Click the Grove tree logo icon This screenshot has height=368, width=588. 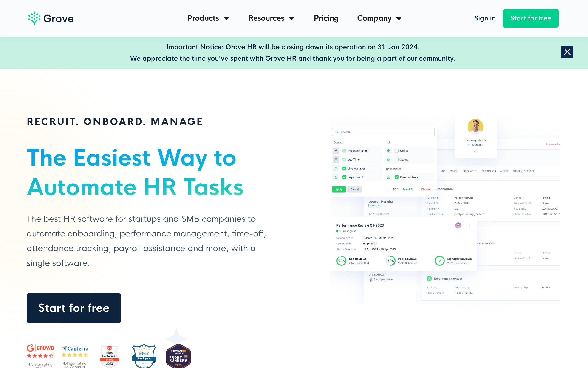pyautogui.click(x=34, y=18)
